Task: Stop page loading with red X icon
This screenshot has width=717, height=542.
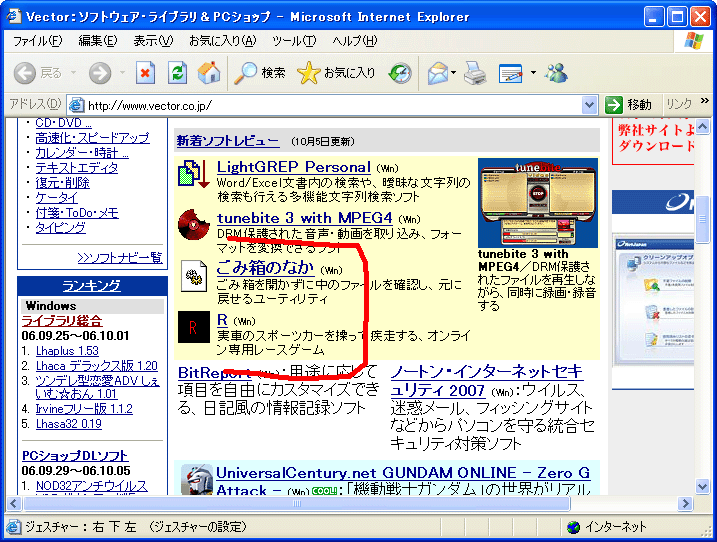Action: click(145, 73)
